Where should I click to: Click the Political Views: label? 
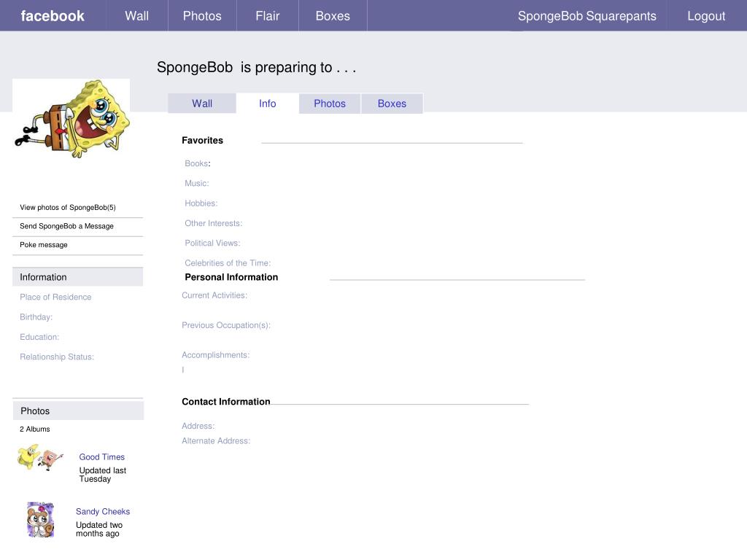pyautogui.click(x=212, y=243)
